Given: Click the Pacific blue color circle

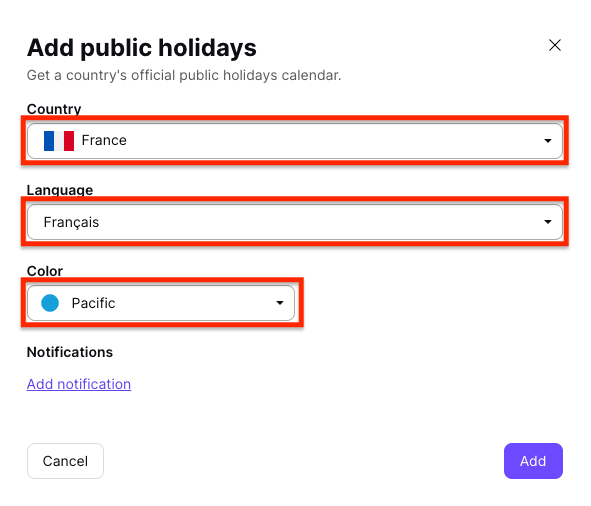Looking at the screenshot, I should coord(50,303).
